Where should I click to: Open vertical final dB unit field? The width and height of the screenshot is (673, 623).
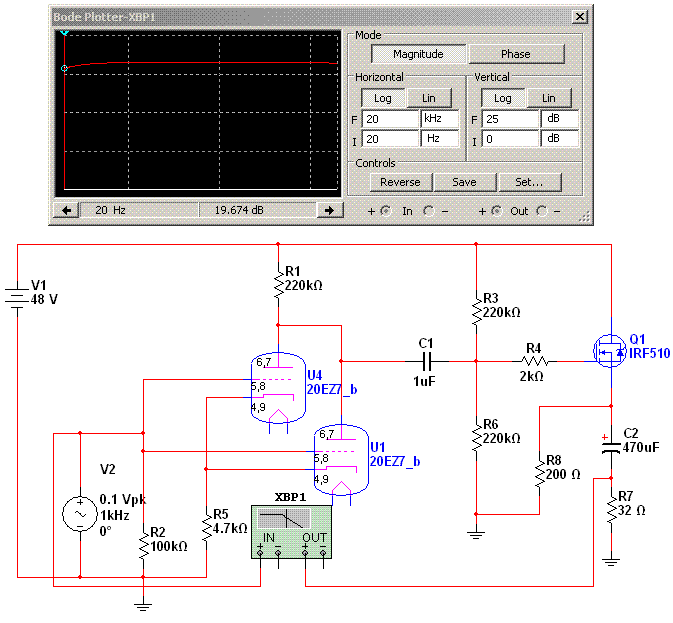click(560, 118)
